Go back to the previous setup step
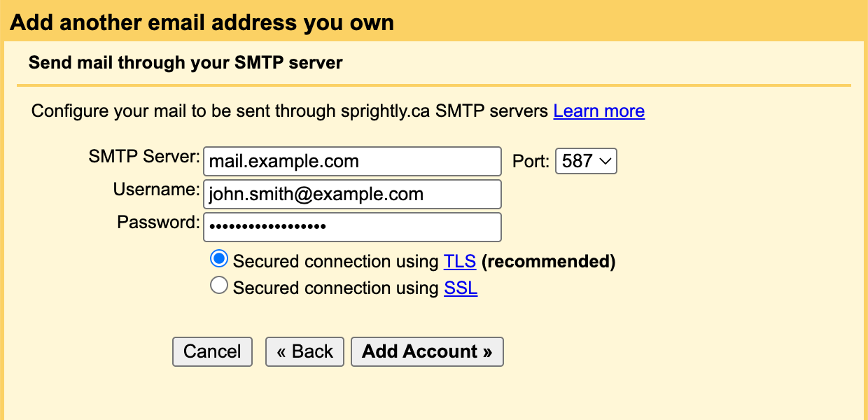This screenshot has height=420, width=868. [x=304, y=351]
